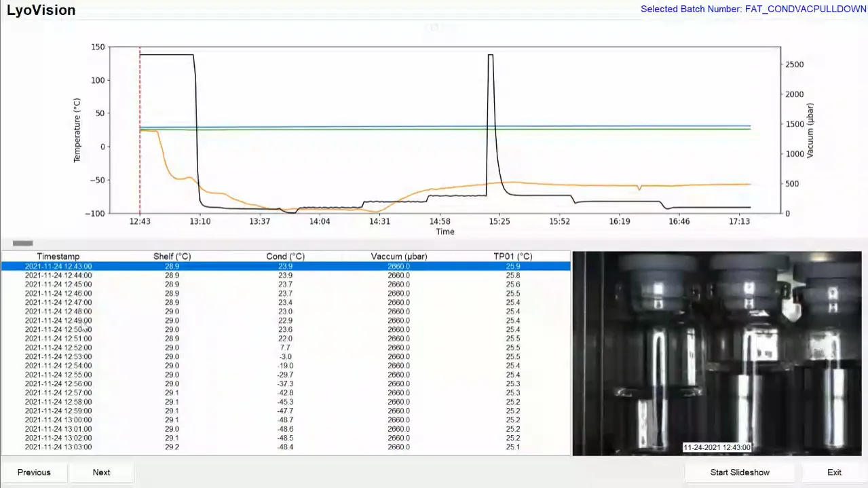Click the 11-24-2021 12:43:00 image timestamp label
This screenshot has width=868, height=488.
pyautogui.click(x=717, y=447)
